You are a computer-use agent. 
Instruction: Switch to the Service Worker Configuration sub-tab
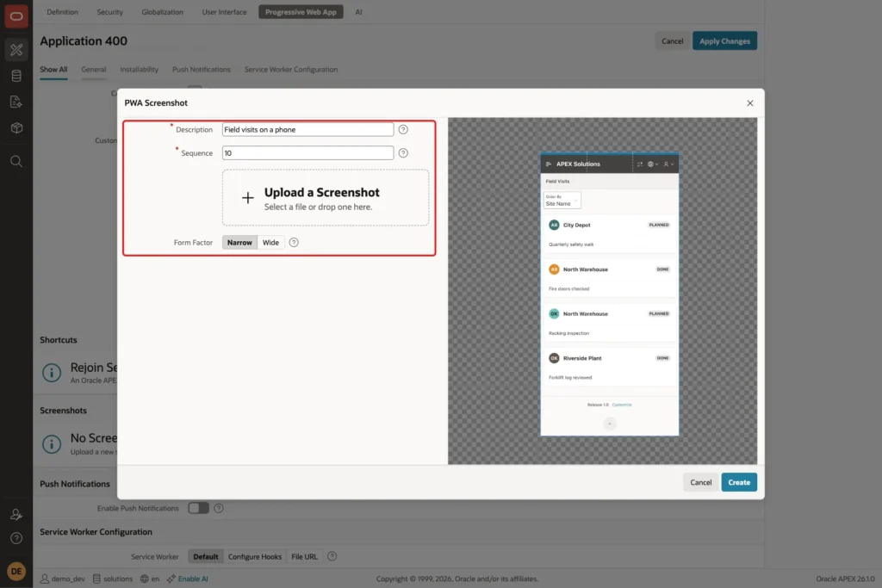click(x=291, y=70)
